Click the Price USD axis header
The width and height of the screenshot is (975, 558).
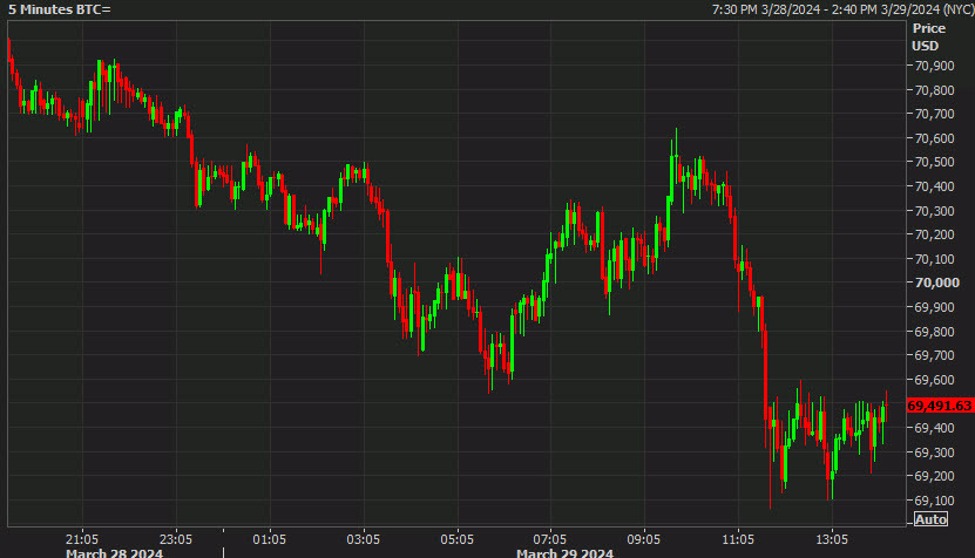(925, 37)
